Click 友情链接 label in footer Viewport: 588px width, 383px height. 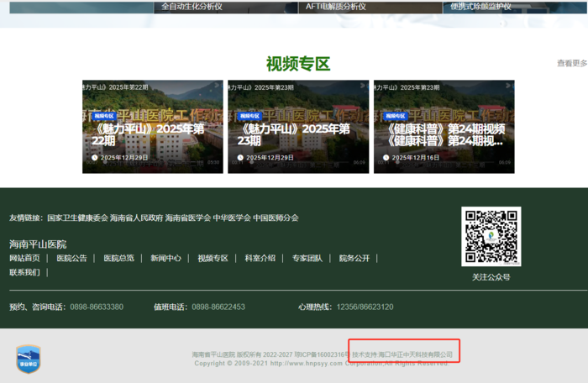pos(26,218)
